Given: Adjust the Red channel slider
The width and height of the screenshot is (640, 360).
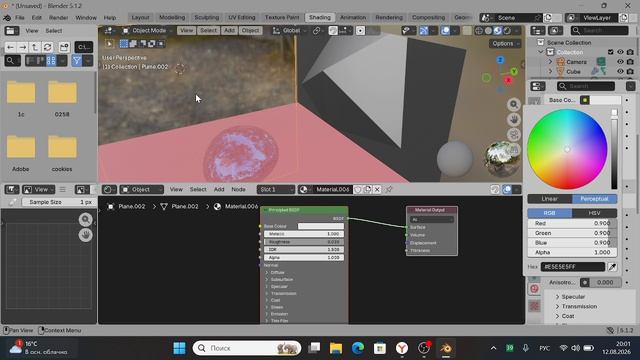Looking at the screenshot, I should pos(572,223).
